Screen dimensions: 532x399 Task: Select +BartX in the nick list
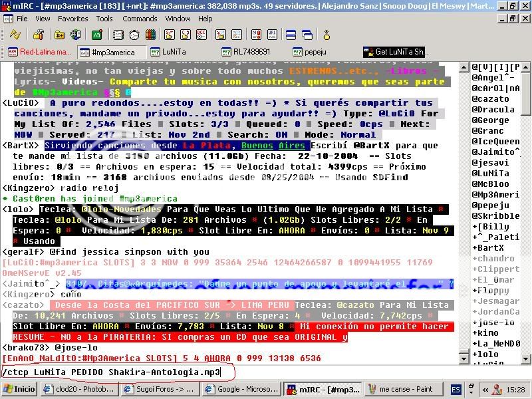pyautogui.click(x=488, y=247)
